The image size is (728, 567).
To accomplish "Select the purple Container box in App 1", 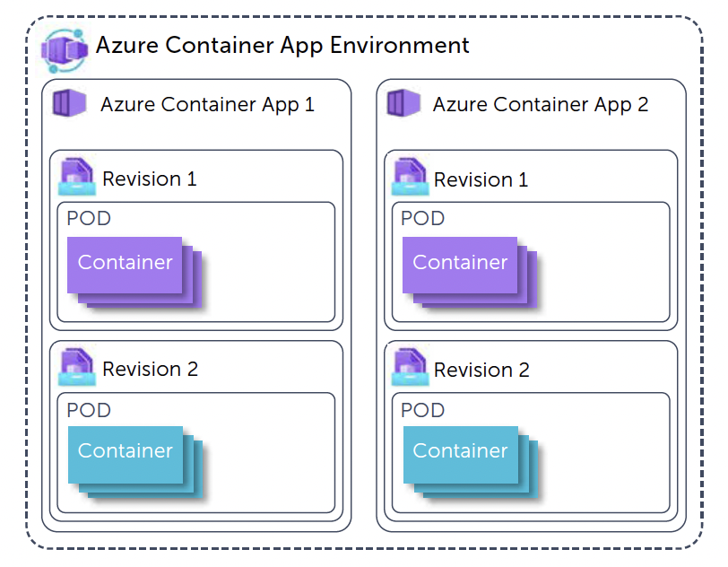I will click(x=125, y=265).
